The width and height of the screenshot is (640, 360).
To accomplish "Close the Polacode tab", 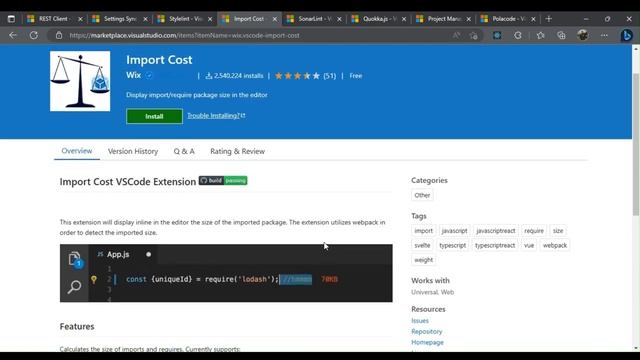I will [533, 19].
